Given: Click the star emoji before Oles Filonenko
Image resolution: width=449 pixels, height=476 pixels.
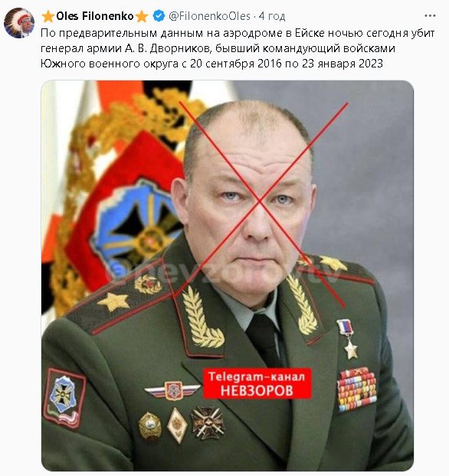Looking at the screenshot, I should click(48, 16).
